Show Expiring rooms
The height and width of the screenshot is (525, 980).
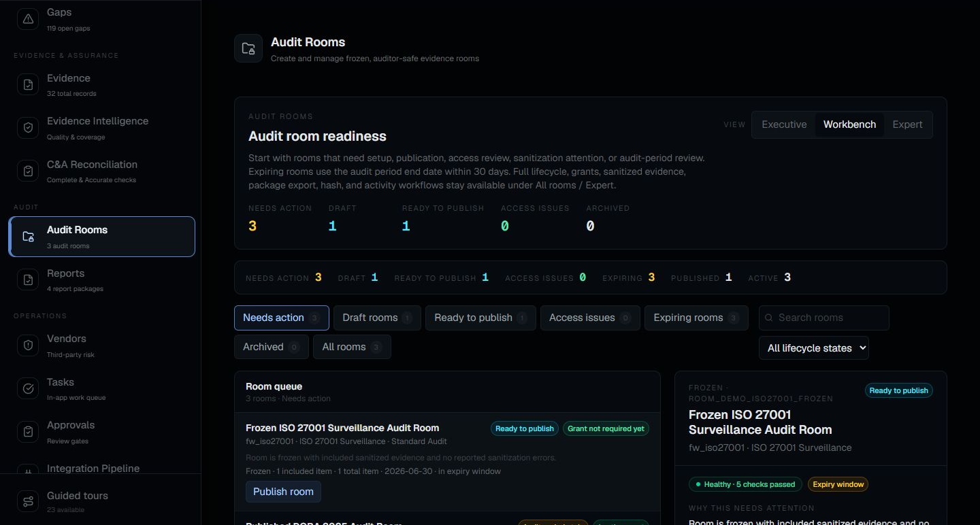[696, 318]
